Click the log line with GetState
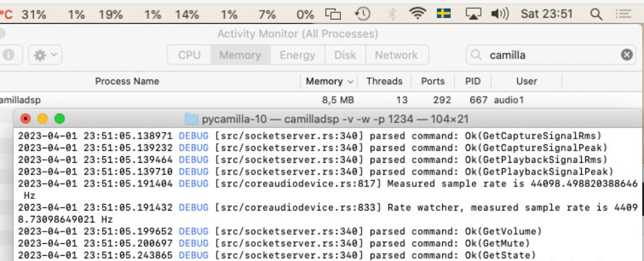 [x=277, y=255]
